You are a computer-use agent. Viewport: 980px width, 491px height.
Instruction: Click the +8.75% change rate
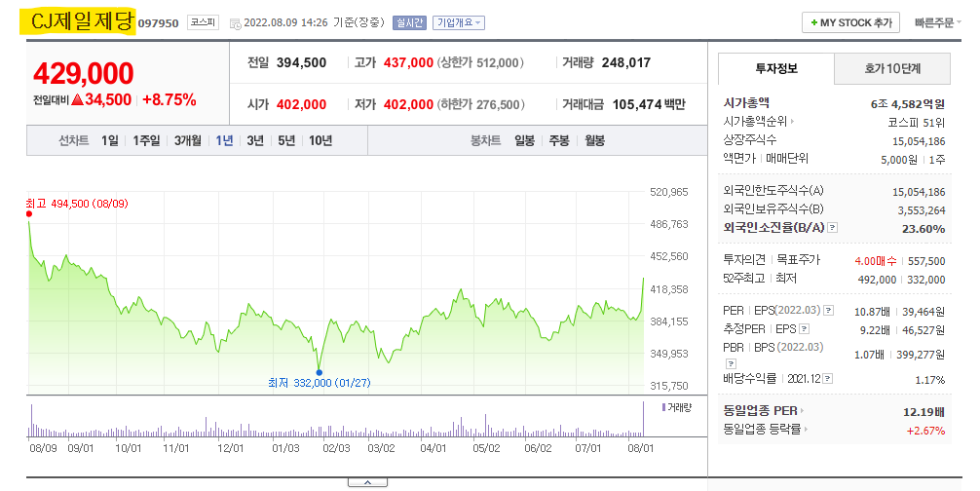pyautogui.click(x=170, y=100)
